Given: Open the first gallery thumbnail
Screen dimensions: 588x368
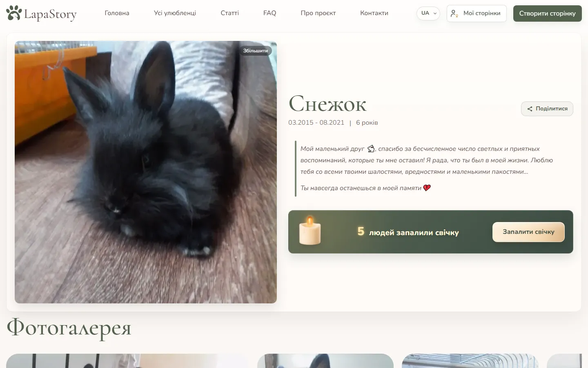Looking at the screenshot, I should [127, 361].
